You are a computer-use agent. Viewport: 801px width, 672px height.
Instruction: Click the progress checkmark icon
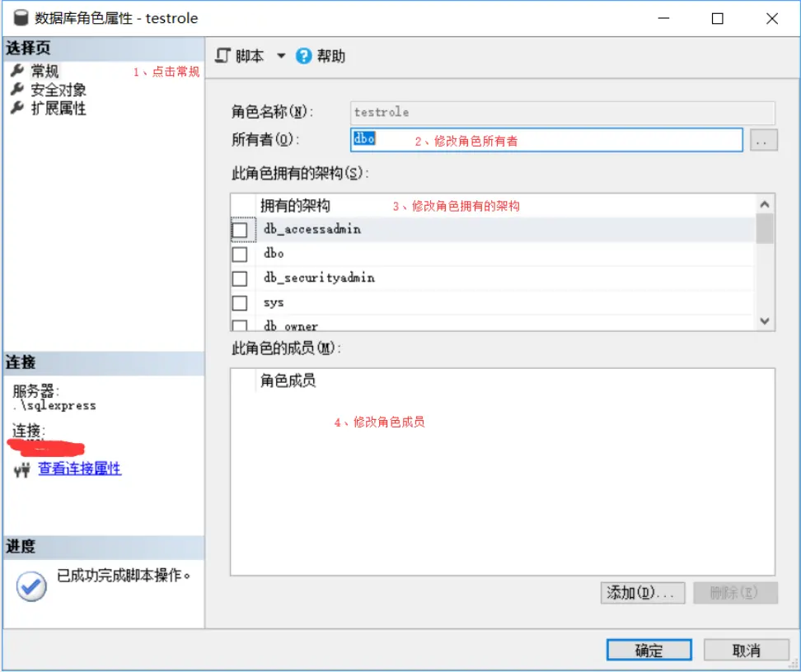tap(31, 586)
